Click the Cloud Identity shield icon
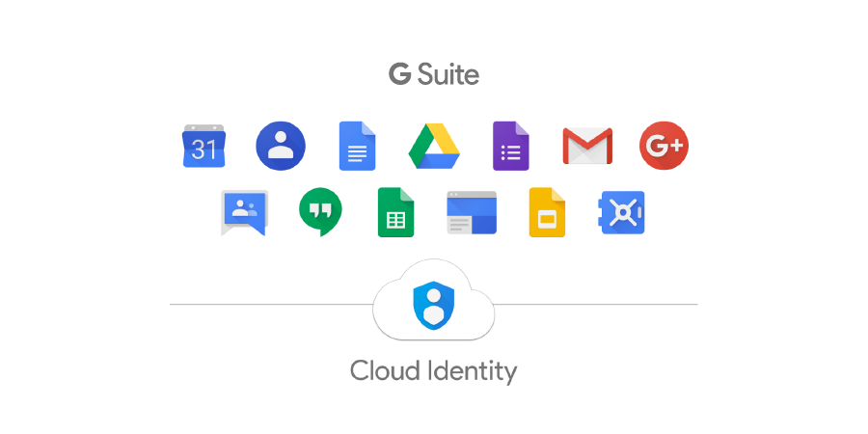The image size is (868, 434). click(434, 306)
